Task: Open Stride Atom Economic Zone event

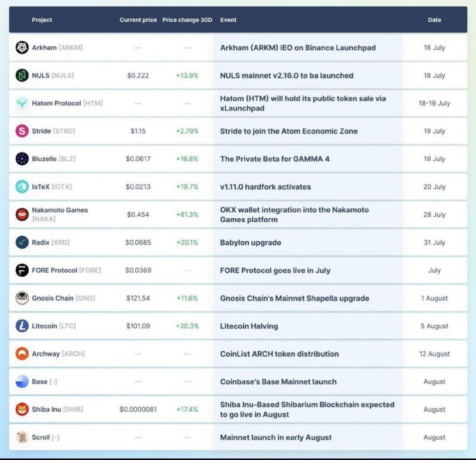Action: pyautogui.click(x=289, y=131)
